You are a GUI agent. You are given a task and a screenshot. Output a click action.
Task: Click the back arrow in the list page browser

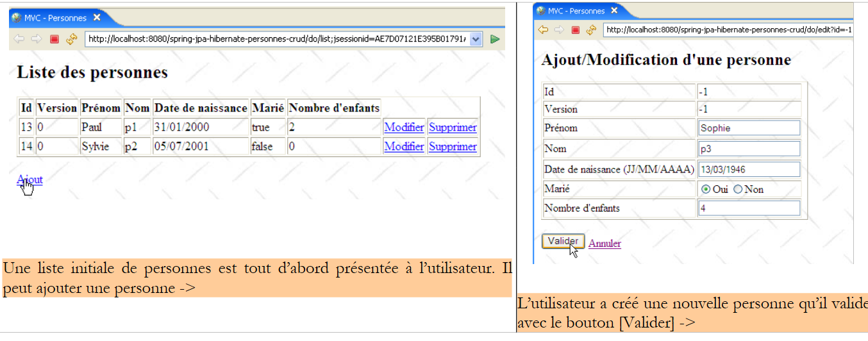pos(19,39)
